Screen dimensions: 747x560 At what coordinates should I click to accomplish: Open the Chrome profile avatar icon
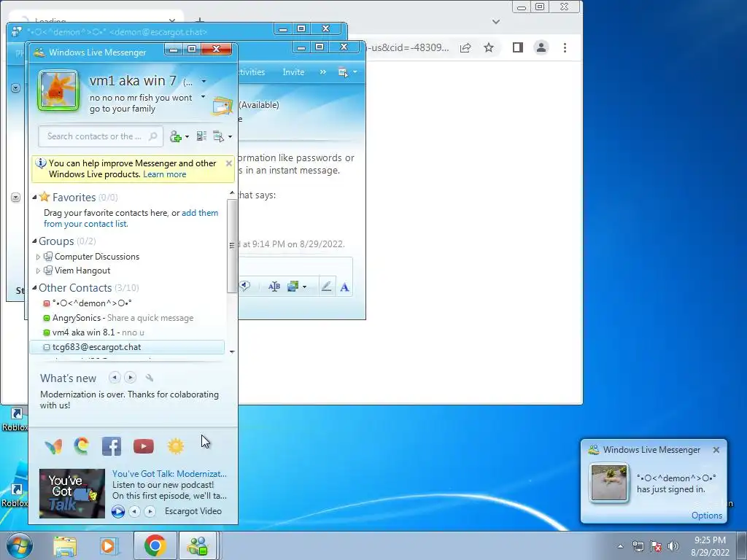541,47
